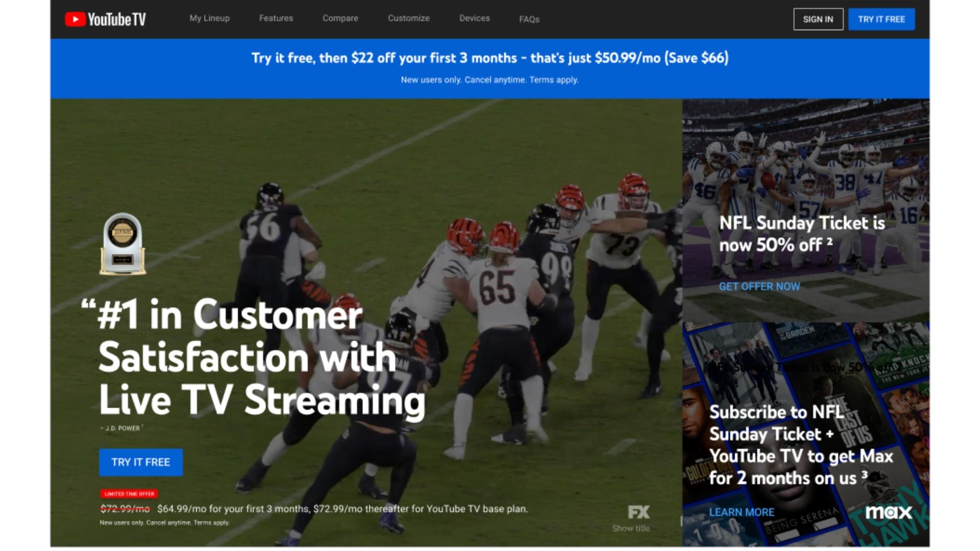Click the Max logo
This screenshot has width=980, height=551.
[889, 512]
